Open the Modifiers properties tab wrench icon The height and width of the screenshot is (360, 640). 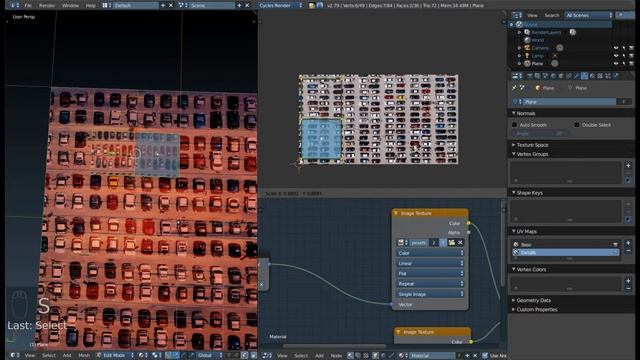pyautogui.click(x=576, y=76)
